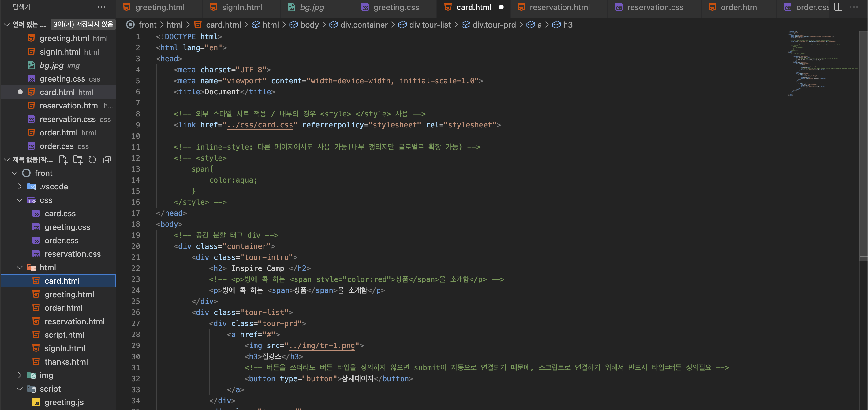Follow the ../img/tr-1.png link on line 29
The width and height of the screenshot is (868, 410).
pyautogui.click(x=322, y=346)
